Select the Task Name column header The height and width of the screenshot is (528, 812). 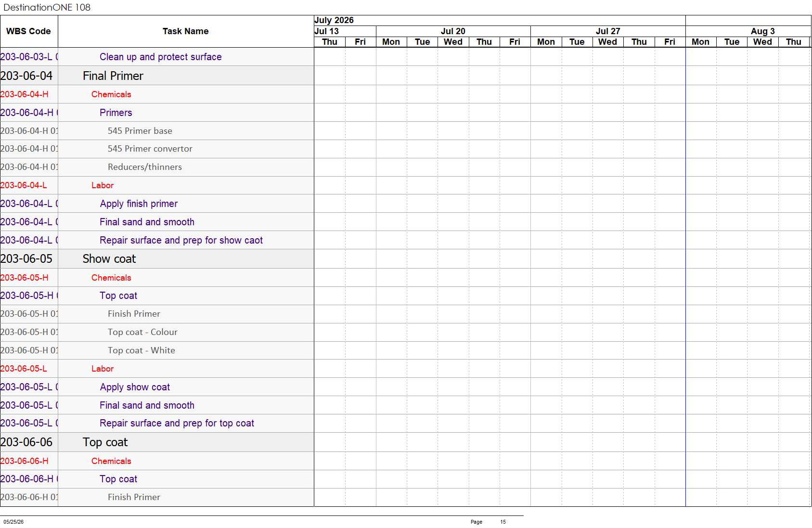pos(186,31)
